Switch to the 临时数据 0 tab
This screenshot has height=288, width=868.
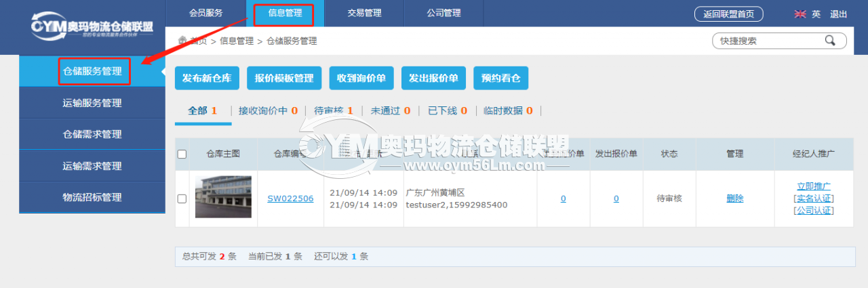pyautogui.click(x=507, y=110)
